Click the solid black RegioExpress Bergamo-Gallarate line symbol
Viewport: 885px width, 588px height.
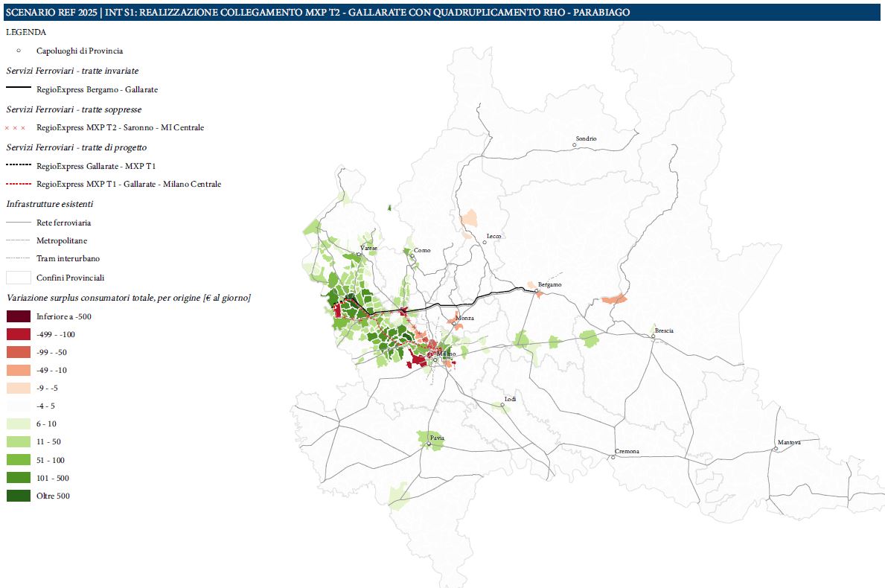[18, 88]
